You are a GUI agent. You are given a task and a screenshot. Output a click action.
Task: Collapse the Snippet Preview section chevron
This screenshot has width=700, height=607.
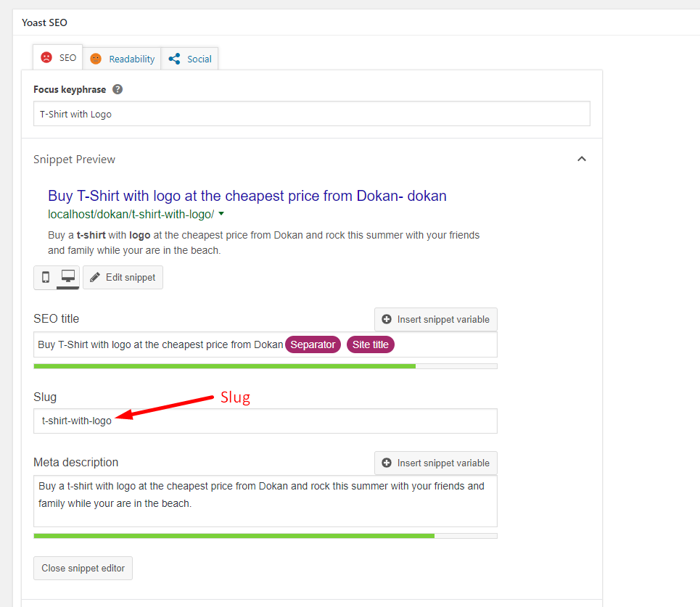pos(582,159)
